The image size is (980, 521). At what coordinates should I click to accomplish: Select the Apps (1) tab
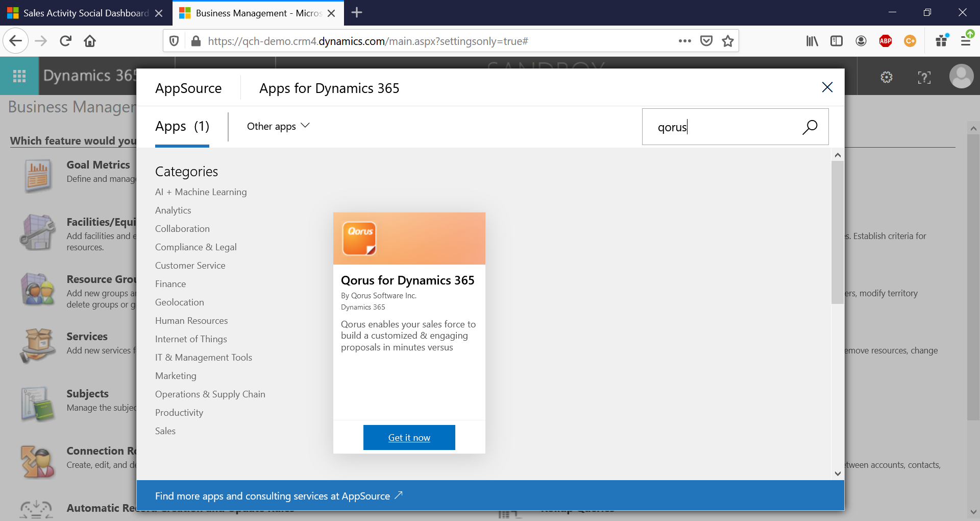182,127
